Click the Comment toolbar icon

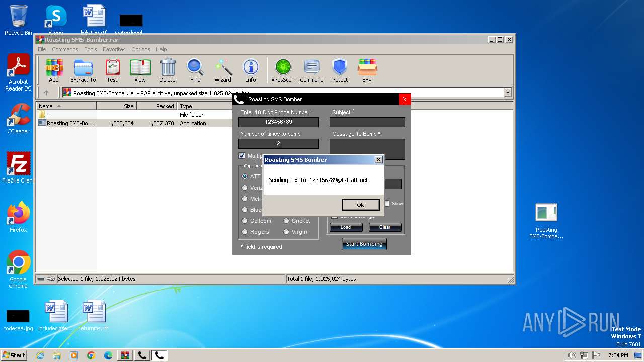pyautogui.click(x=311, y=70)
